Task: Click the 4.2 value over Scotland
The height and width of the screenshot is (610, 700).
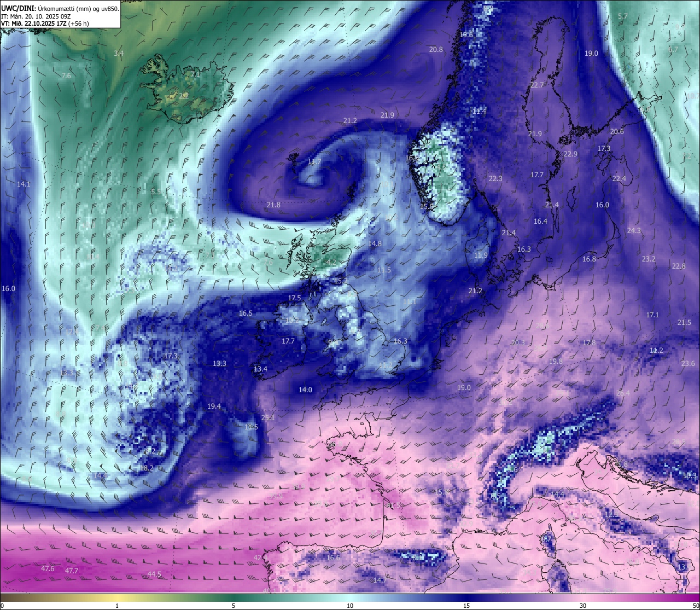Action: click(x=331, y=263)
